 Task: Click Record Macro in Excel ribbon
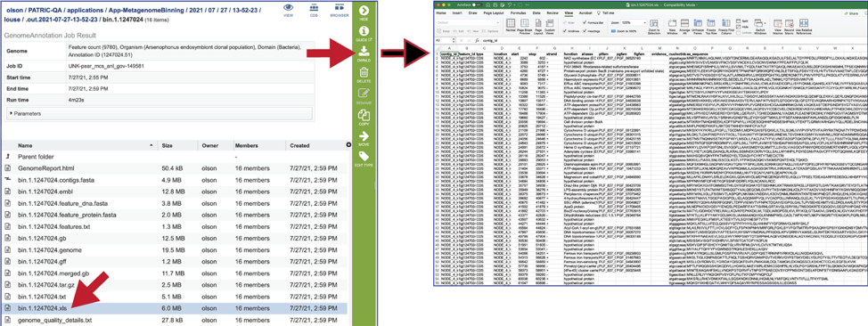[789, 27]
